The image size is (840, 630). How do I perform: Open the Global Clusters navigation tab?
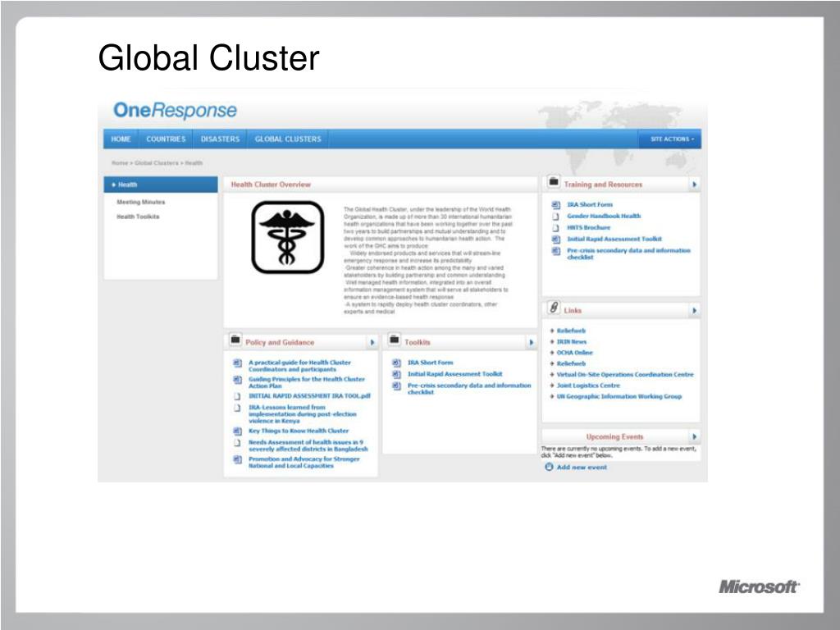288,139
